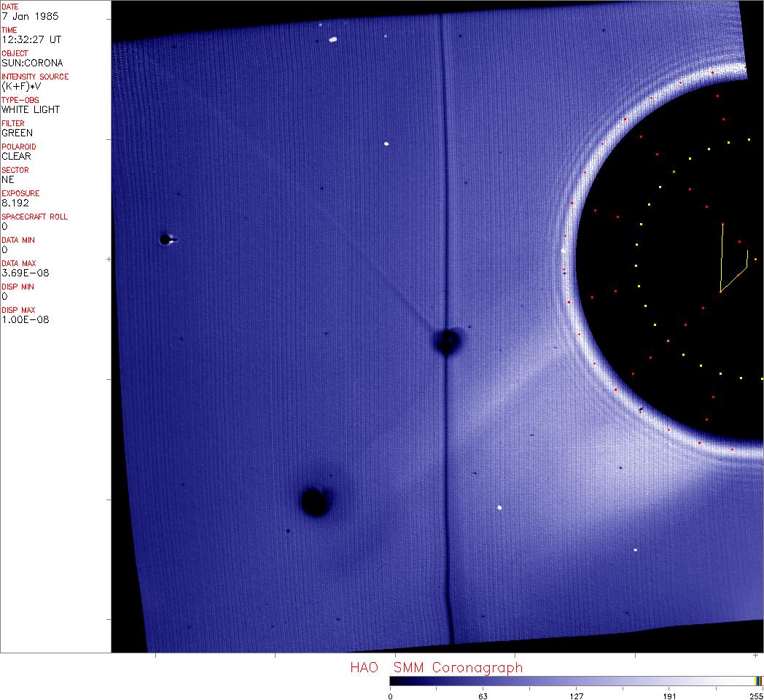Select the date value 7 Jan 1985
The width and height of the screenshot is (764, 700).
pos(30,16)
